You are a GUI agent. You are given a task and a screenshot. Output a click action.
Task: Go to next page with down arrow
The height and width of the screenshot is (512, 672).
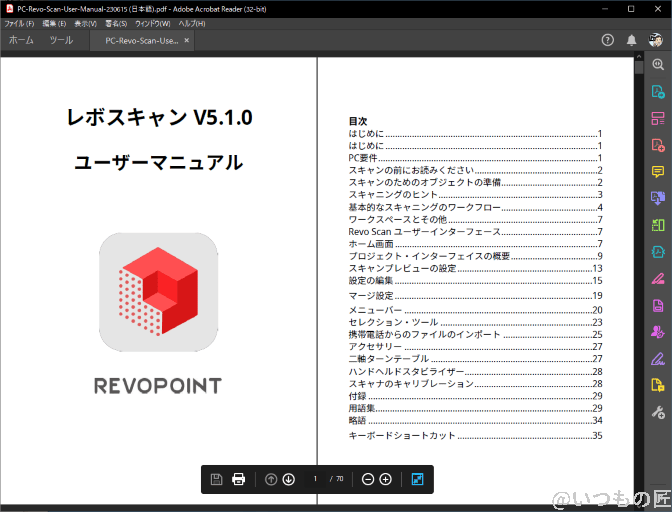(289, 479)
